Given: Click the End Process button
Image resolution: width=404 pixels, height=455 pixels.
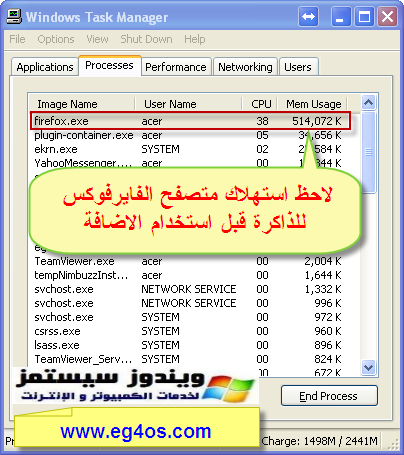Looking at the screenshot, I should (x=329, y=396).
